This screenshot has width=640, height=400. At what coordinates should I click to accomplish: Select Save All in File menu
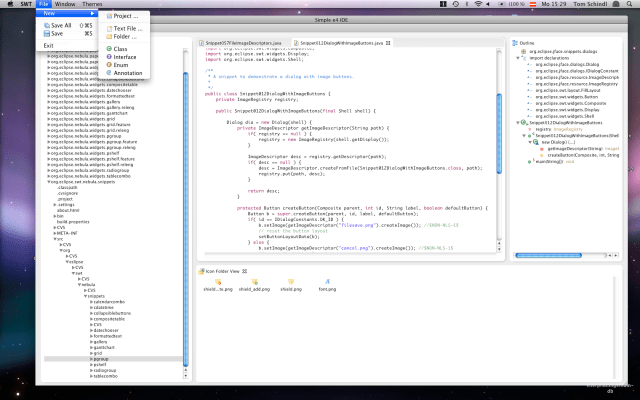pos(62,25)
